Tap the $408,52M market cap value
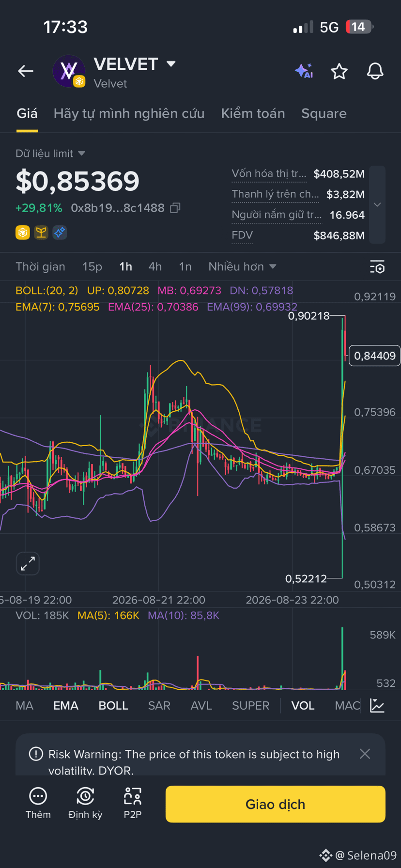Screen dimensions: 401x868 pyautogui.click(x=339, y=174)
